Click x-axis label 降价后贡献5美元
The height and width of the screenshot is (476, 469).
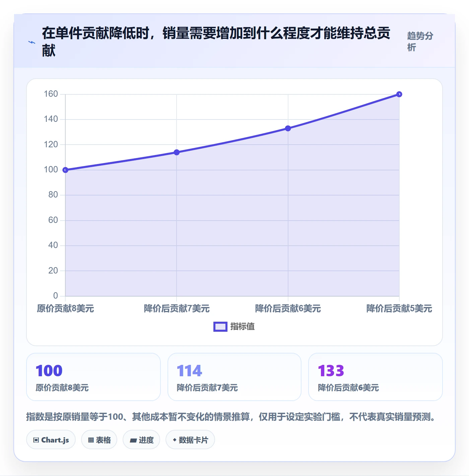pyautogui.click(x=399, y=309)
